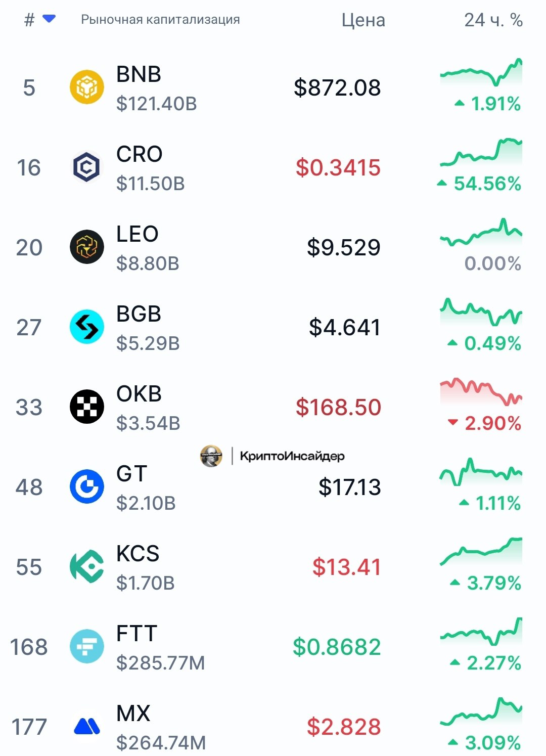Open the FTT coin icon
The width and height of the screenshot is (546, 756).
pyautogui.click(x=87, y=646)
